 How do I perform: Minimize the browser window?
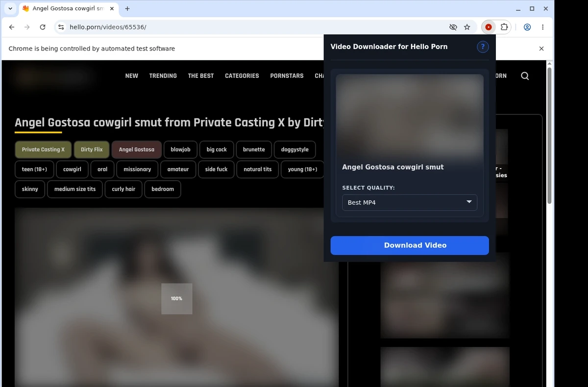[x=519, y=9]
